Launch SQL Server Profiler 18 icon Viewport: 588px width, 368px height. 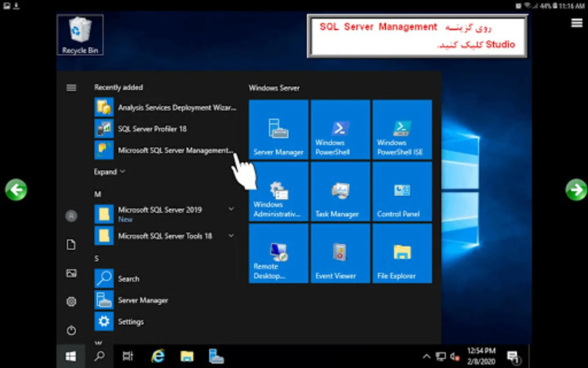click(104, 129)
